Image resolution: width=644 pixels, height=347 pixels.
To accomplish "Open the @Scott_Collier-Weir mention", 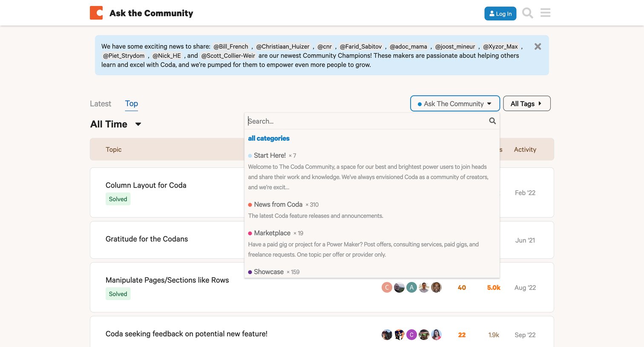I will point(228,56).
